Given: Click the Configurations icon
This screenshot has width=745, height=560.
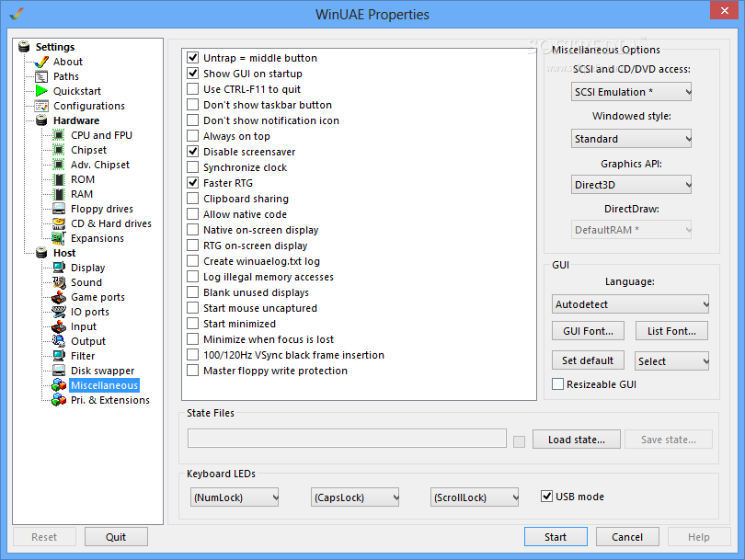Looking at the screenshot, I should (x=41, y=106).
